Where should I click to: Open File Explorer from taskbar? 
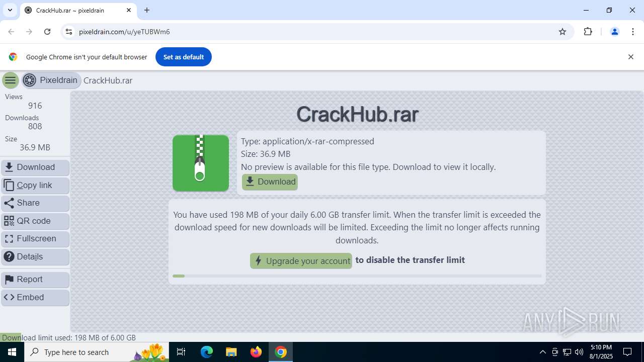pyautogui.click(x=231, y=352)
